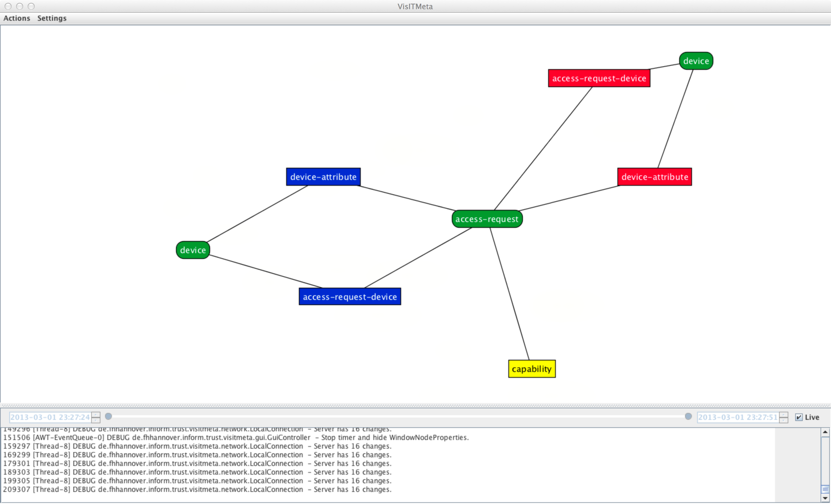This screenshot has height=504, width=831.
Task: Click the log scrollbar down arrow
Action: click(x=825, y=498)
